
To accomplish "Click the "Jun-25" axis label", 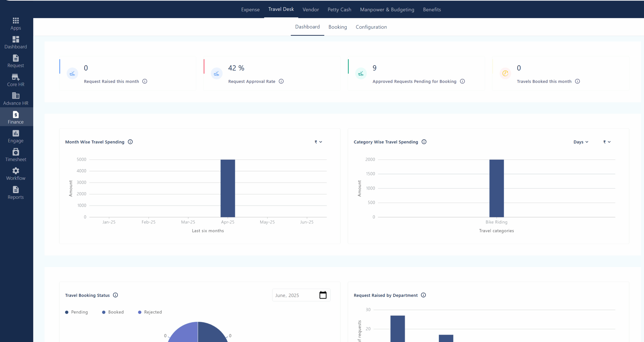I will (307, 222).
